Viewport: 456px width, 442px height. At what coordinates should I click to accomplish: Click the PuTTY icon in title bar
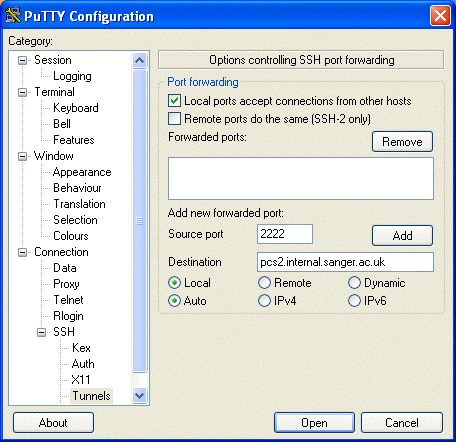[13, 15]
